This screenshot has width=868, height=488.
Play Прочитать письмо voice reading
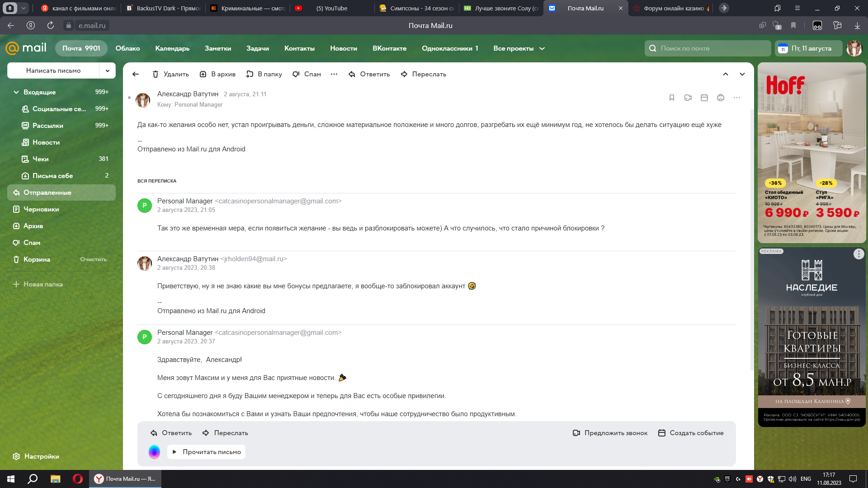tap(207, 452)
